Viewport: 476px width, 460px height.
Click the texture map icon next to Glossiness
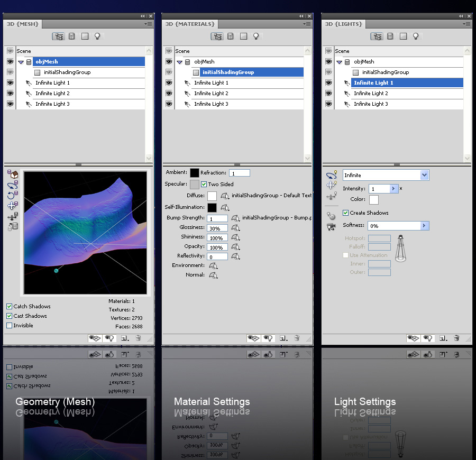coord(236,228)
